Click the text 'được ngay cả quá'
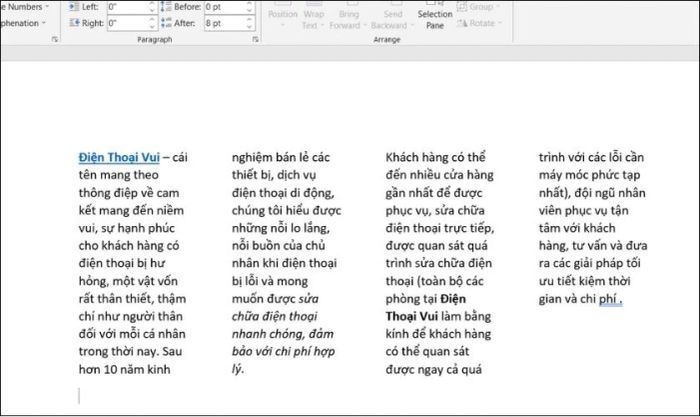The width and height of the screenshot is (700, 417). click(x=433, y=370)
